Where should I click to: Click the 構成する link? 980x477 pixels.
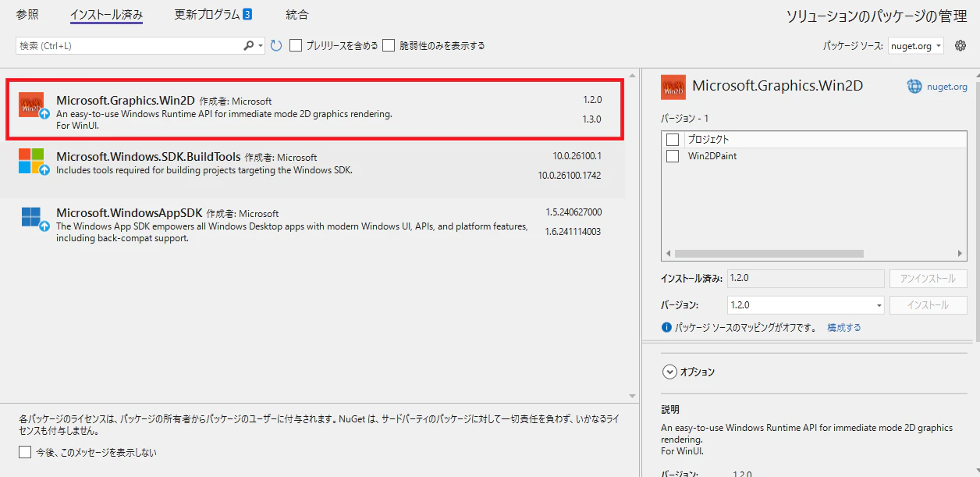pyautogui.click(x=843, y=328)
